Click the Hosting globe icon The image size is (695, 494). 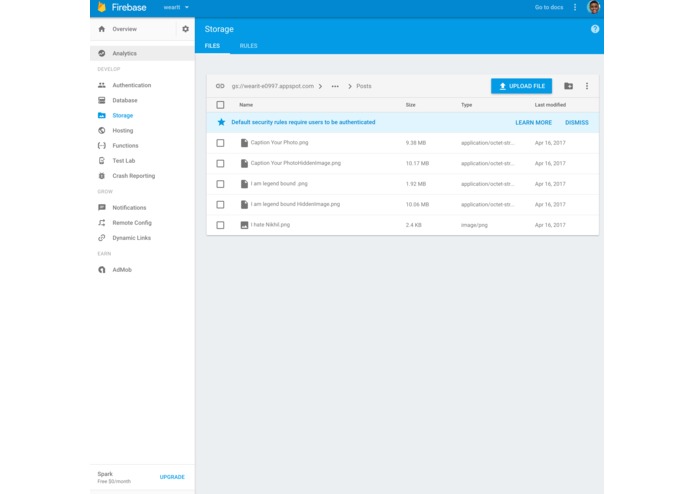pos(102,130)
